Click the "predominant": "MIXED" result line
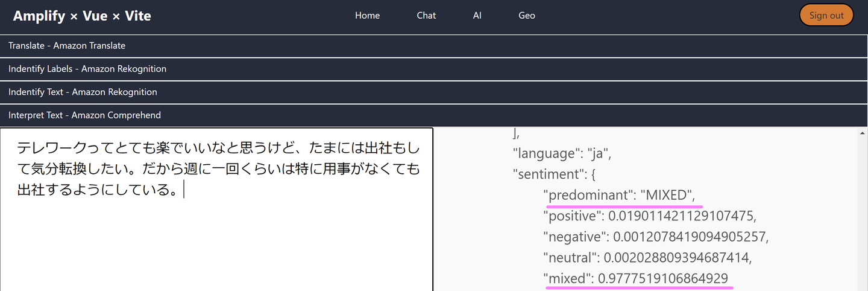The width and height of the screenshot is (868, 291). pos(619,195)
